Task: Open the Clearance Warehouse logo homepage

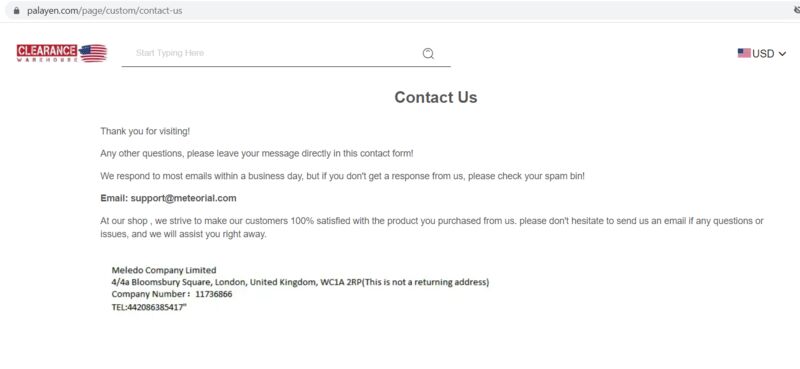Action: [62, 53]
